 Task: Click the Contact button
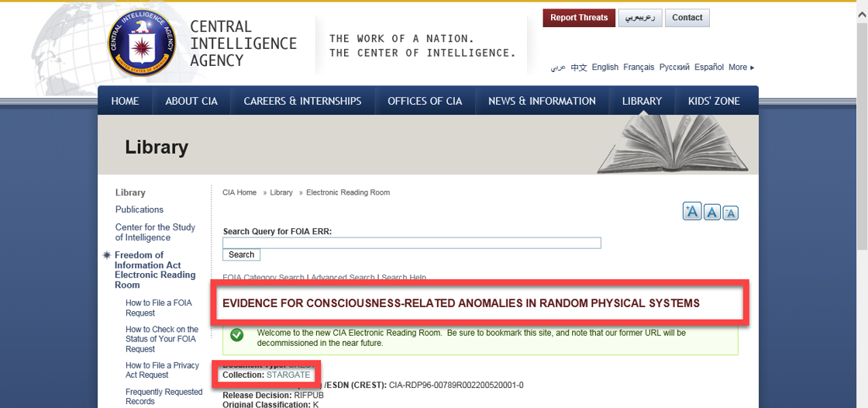click(x=687, y=18)
